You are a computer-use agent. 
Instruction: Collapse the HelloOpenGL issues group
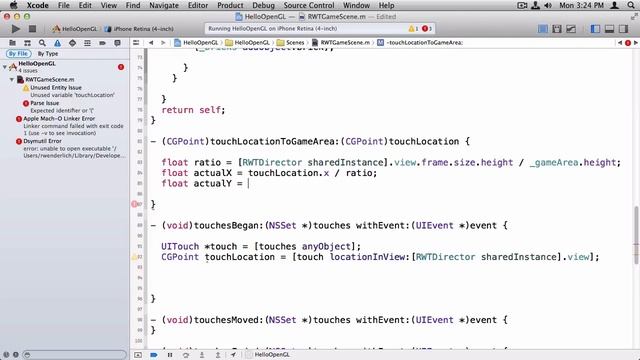coord(4,66)
